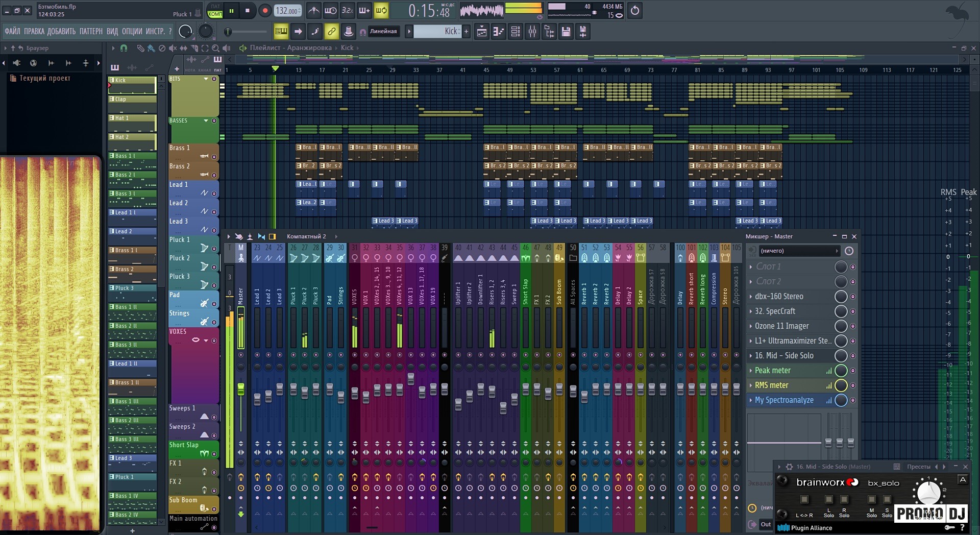Click the piano roll view icon

tap(498, 32)
